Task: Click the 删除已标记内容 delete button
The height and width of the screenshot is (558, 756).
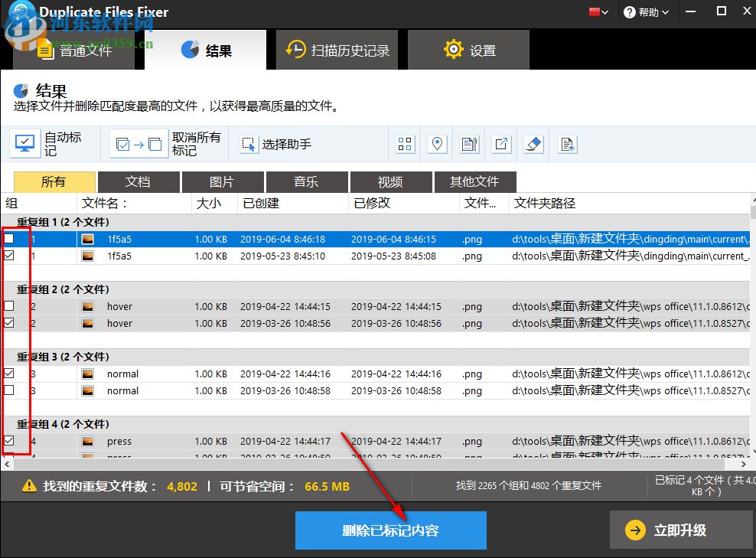Action: [390, 530]
